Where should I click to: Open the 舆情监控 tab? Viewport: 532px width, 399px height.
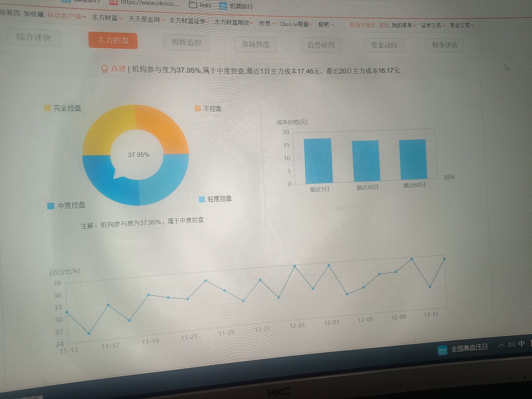point(187,43)
